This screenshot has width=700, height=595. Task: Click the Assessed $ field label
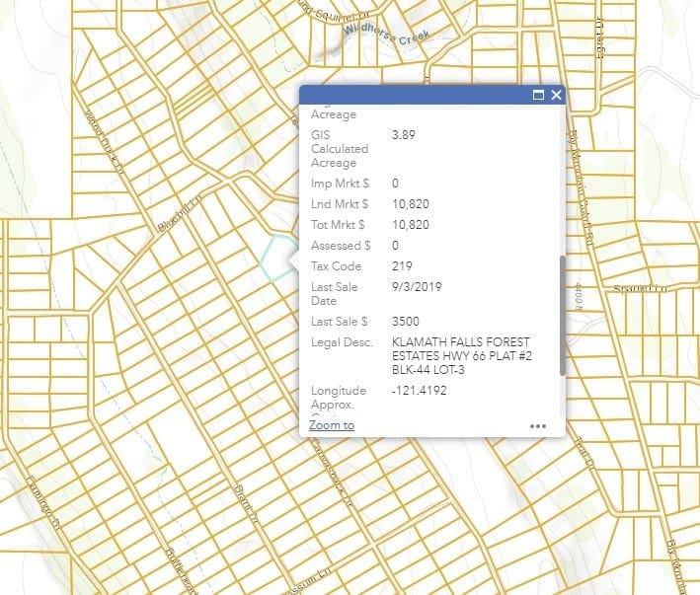(341, 246)
